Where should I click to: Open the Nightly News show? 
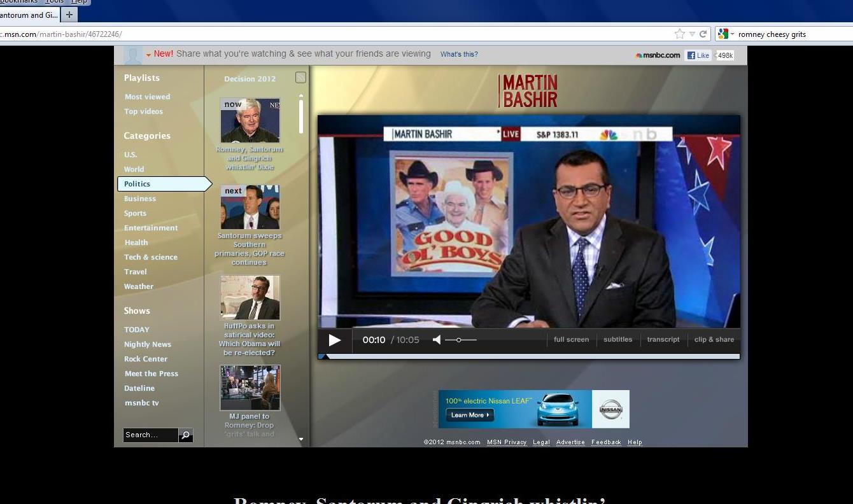coord(148,344)
